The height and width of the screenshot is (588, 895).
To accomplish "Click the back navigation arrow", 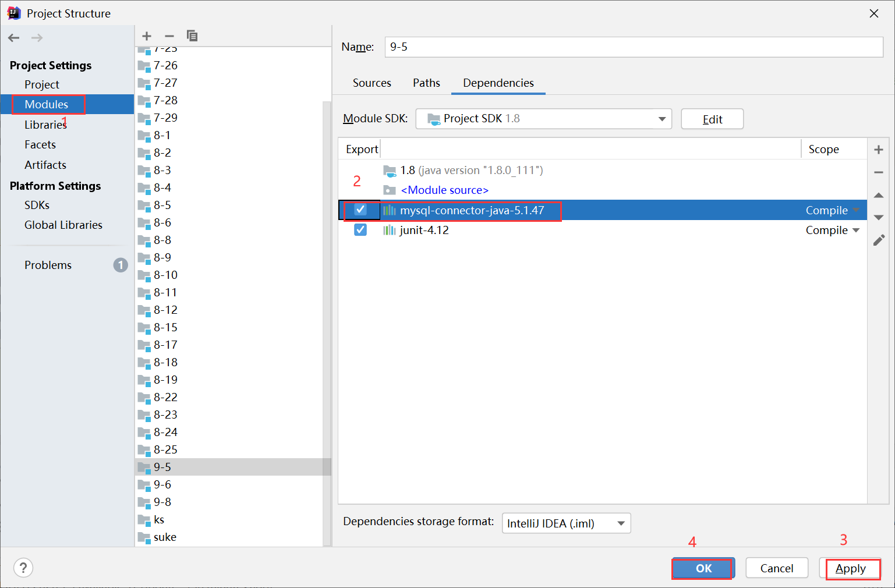I will tap(14, 38).
